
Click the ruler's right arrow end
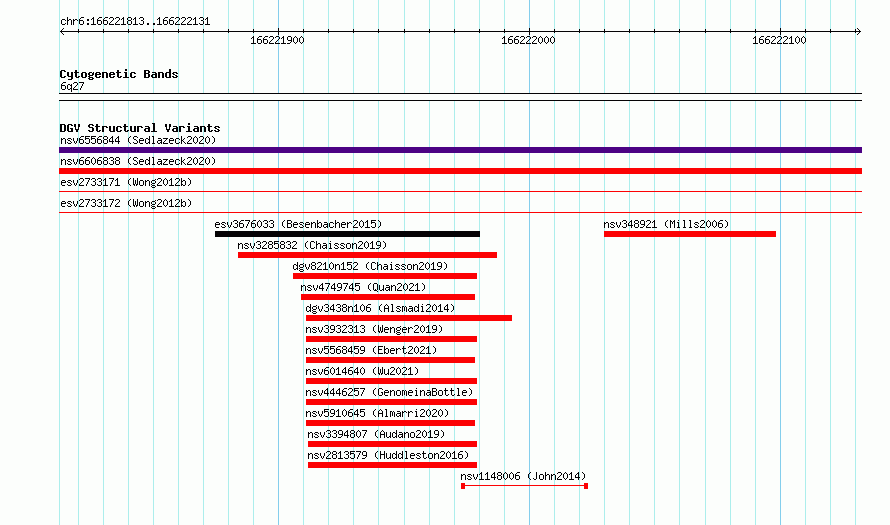[x=859, y=31]
